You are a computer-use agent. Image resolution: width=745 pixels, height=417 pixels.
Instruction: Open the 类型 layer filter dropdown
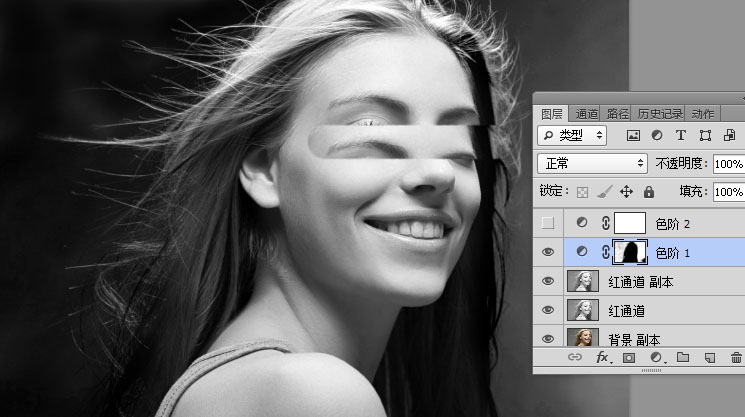[573, 135]
